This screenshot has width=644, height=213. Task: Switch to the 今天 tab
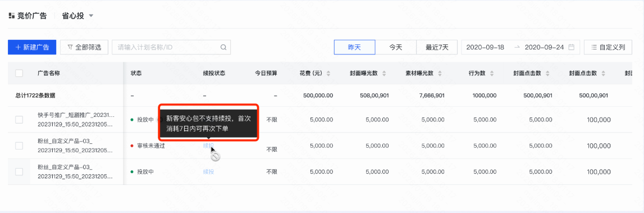[395, 47]
